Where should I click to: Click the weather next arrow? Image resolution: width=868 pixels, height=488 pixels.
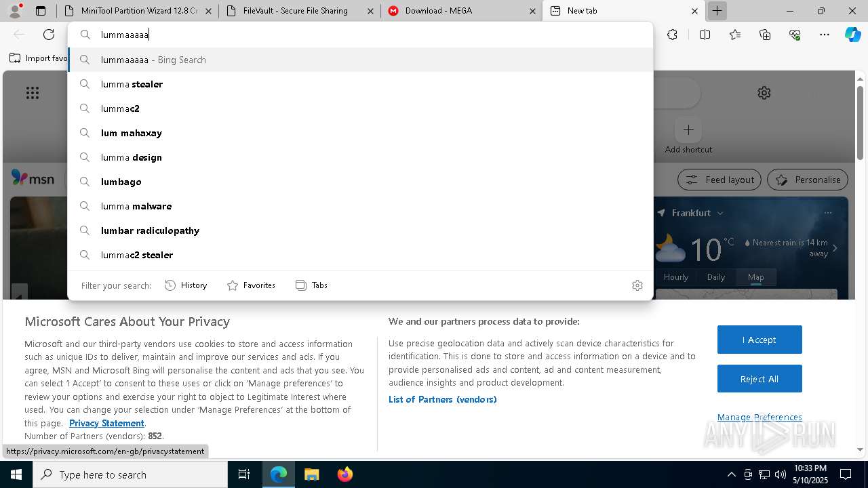tap(835, 248)
